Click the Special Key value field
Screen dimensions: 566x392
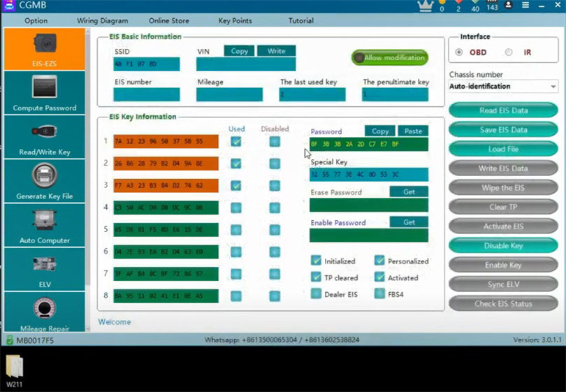(x=369, y=175)
